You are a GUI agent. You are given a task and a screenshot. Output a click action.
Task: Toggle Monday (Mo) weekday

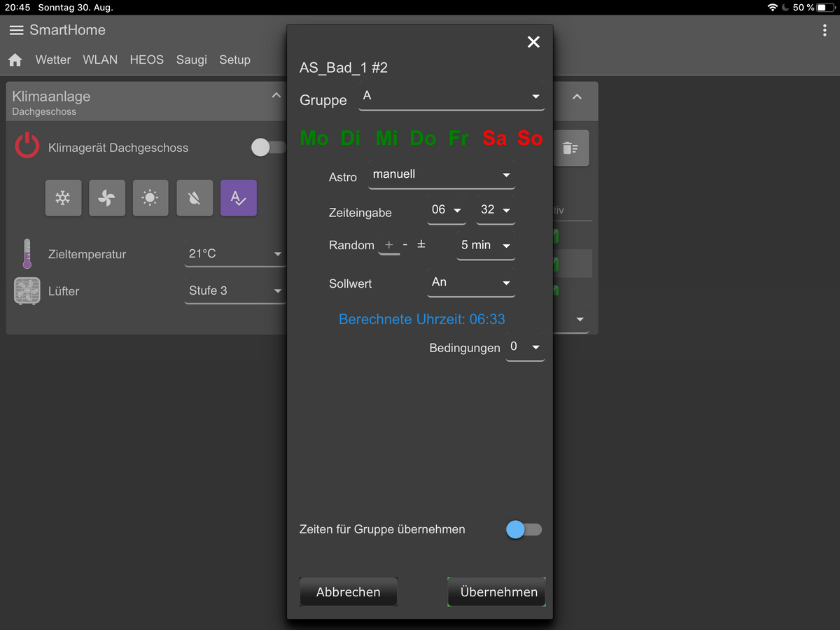(x=314, y=139)
